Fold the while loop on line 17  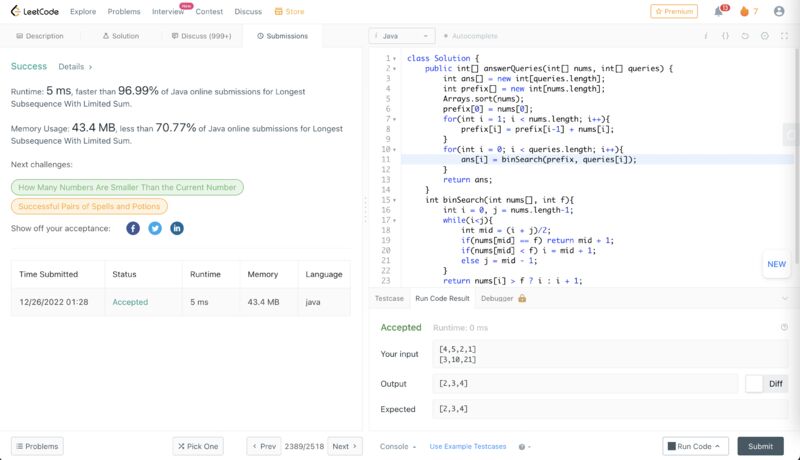[x=394, y=220]
